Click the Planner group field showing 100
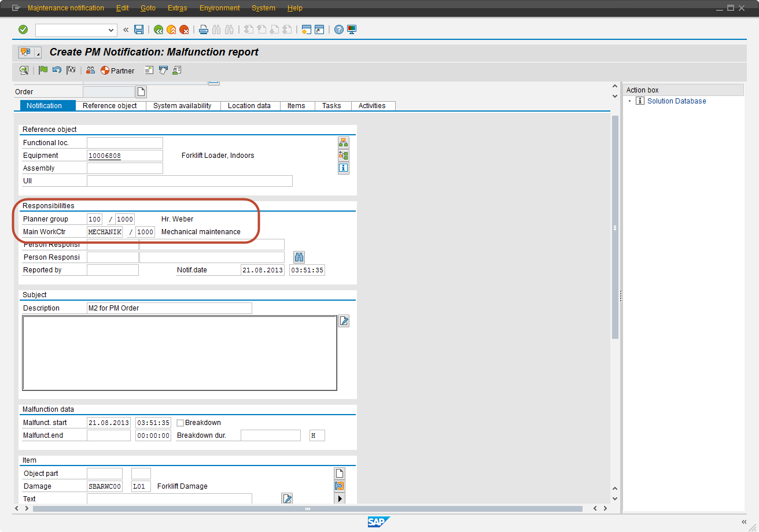 tap(95, 219)
